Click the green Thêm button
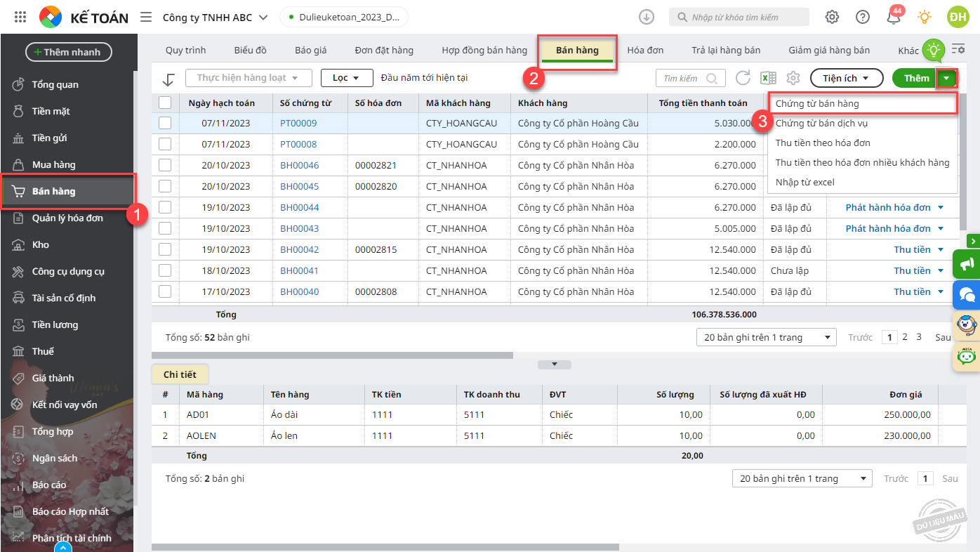Image resolution: width=980 pixels, height=552 pixels. [916, 78]
